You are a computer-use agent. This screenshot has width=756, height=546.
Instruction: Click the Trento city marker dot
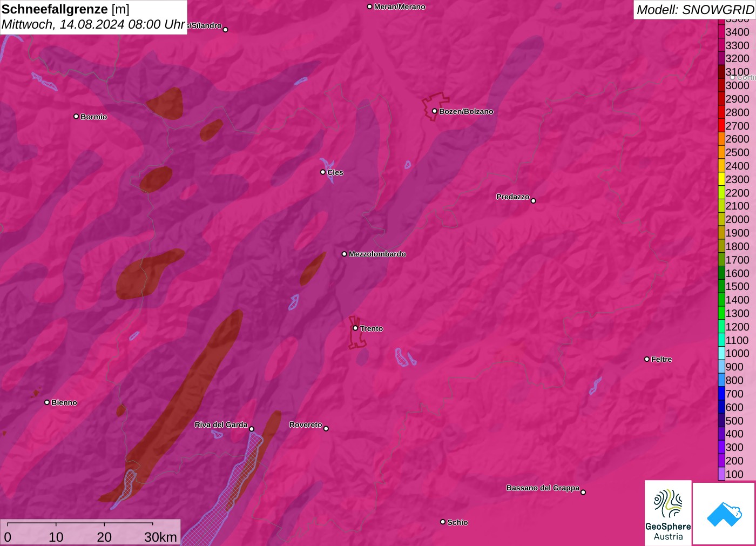(355, 328)
